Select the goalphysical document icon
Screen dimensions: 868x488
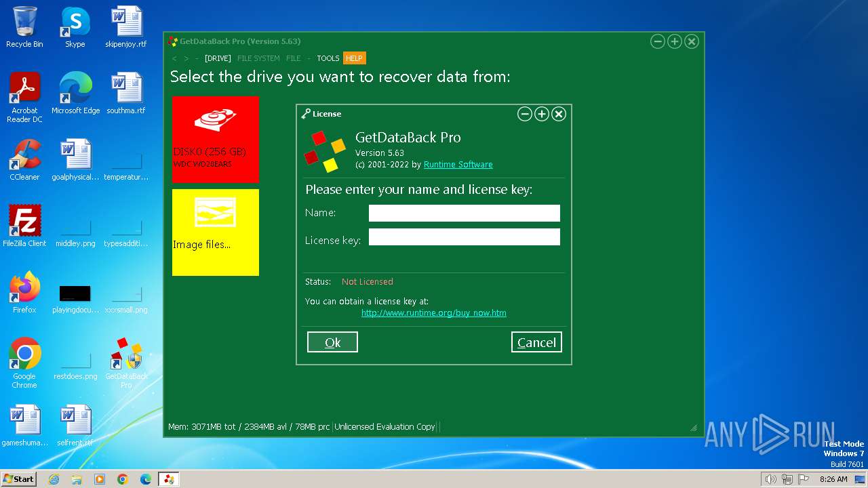pos(75,161)
